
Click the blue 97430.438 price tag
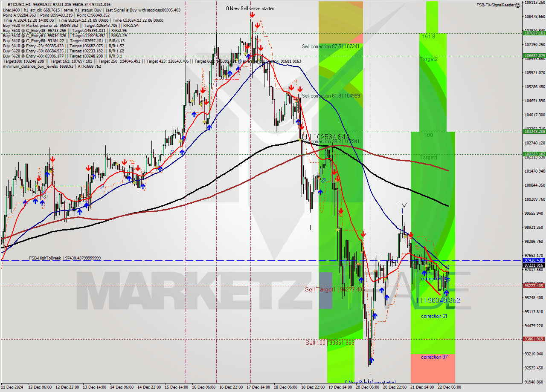[534, 260]
